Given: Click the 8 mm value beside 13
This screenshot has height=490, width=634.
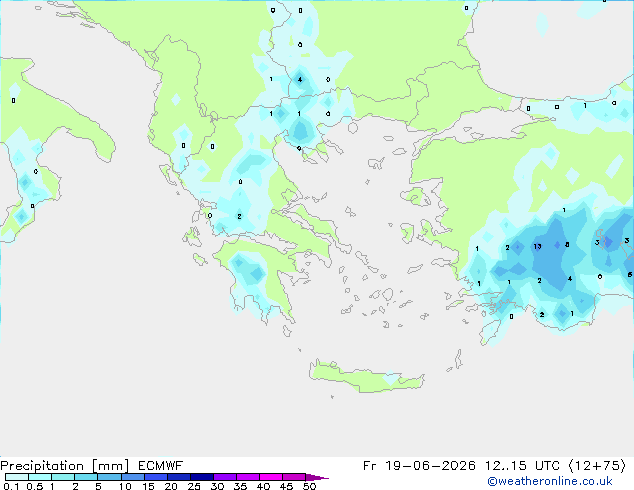Looking at the screenshot, I should point(567,245).
